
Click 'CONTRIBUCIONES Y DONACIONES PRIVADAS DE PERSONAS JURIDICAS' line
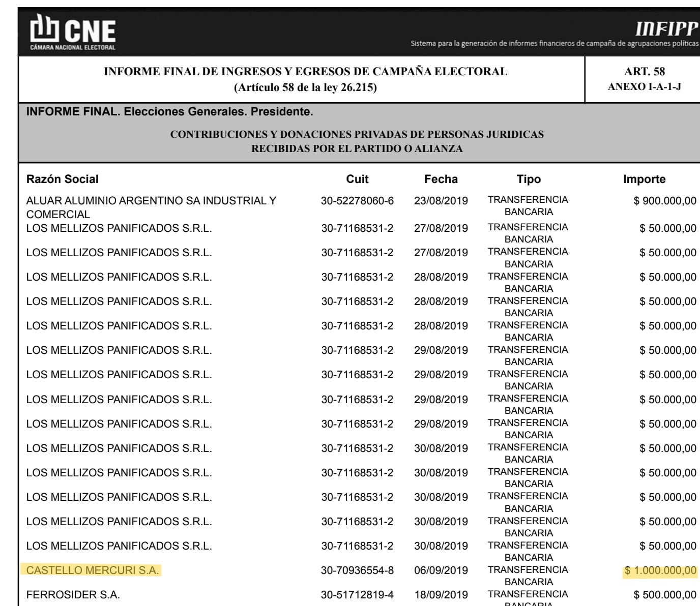(x=357, y=135)
